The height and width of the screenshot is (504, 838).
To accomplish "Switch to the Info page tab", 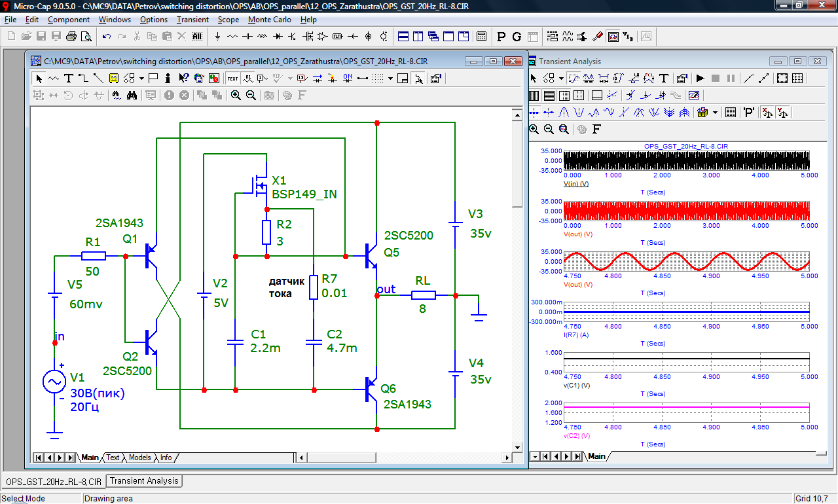I will [166, 458].
